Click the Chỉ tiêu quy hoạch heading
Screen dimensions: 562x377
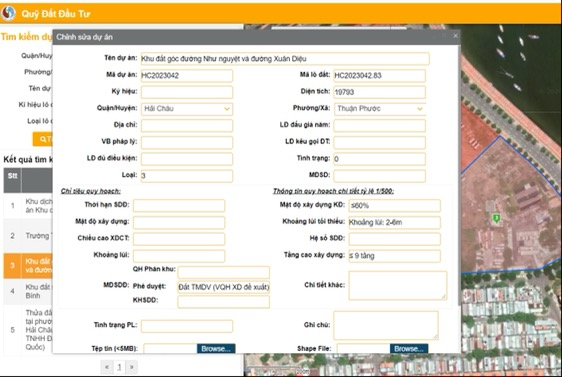click(91, 191)
